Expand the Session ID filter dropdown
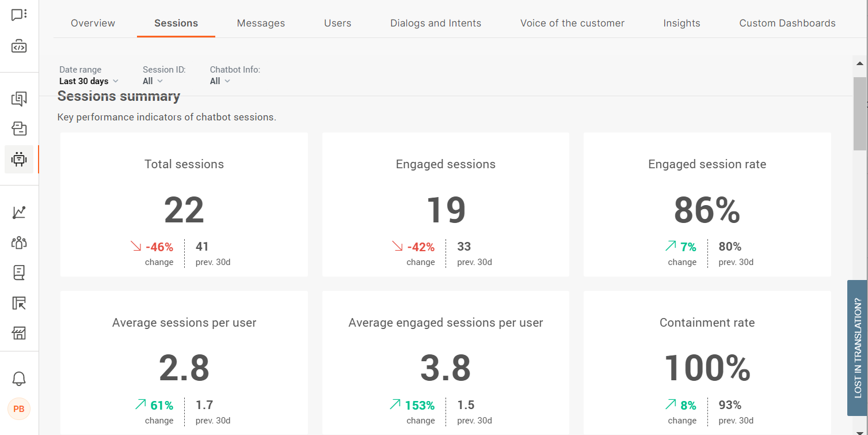 coord(153,81)
